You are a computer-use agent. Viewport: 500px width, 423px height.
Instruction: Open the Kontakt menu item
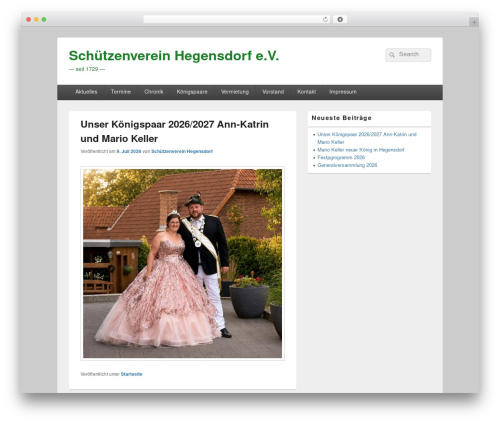[306, 92]
